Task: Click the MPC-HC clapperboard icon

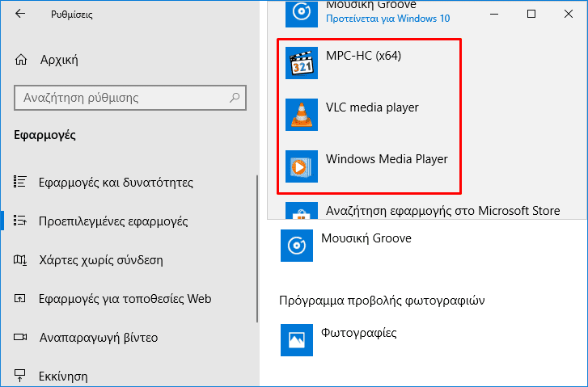Action: pos(302,63)
